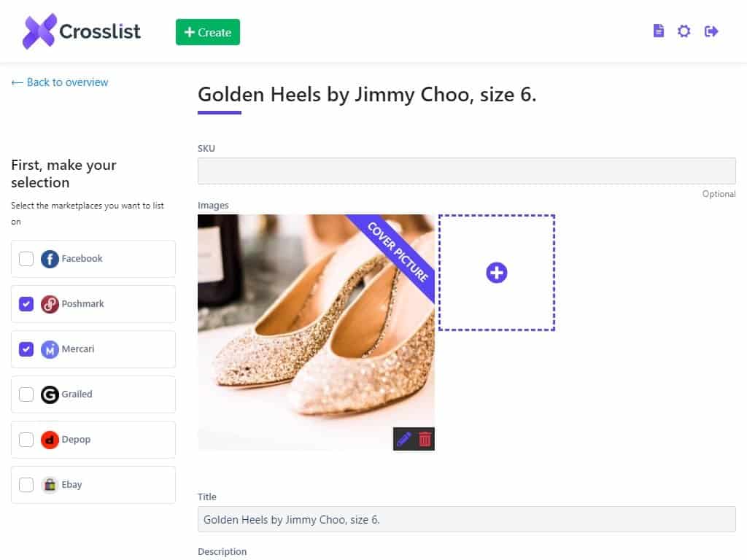The height and width of the screenshot is (560, 747).
Task: Click into the Title input field
Action: click(466, 519)
